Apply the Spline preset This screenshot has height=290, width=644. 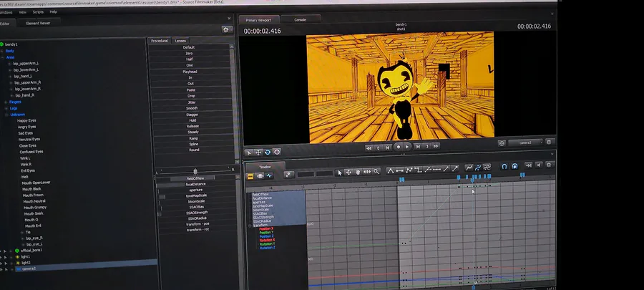click(x=193, y=144)
